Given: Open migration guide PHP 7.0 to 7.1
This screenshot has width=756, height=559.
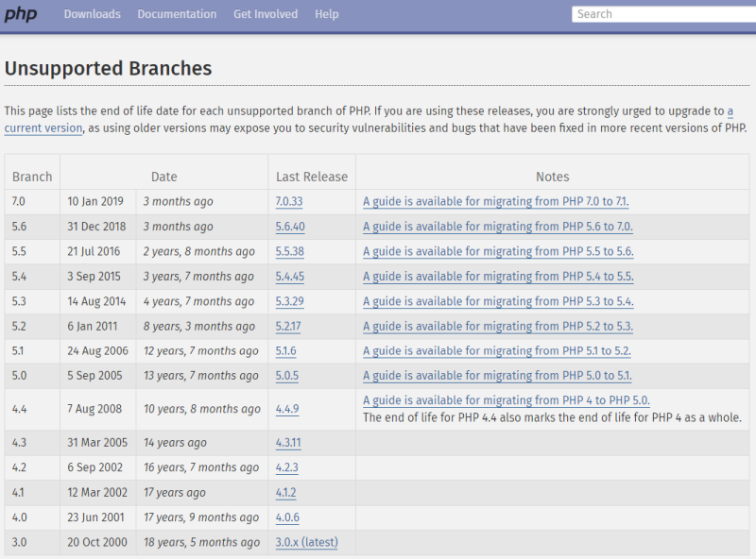Looking at the screenshot, I should tap(495, 201).
